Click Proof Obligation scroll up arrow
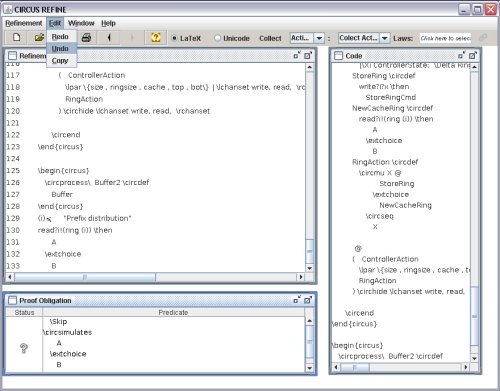500x391 pixels. [309, 321]
